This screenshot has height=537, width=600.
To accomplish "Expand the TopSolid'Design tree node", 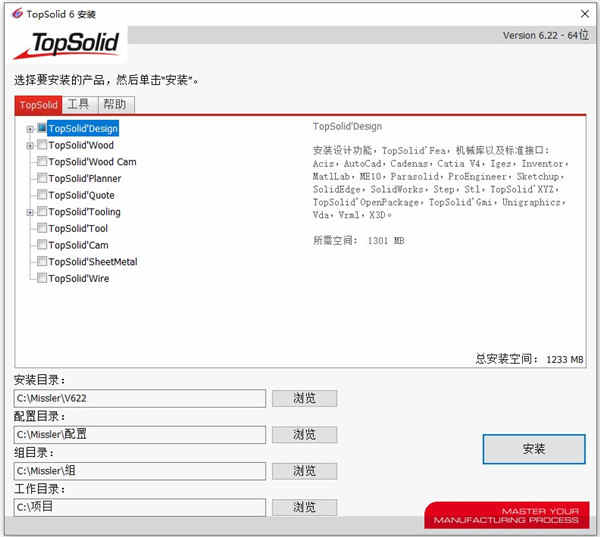I will 30,129.
